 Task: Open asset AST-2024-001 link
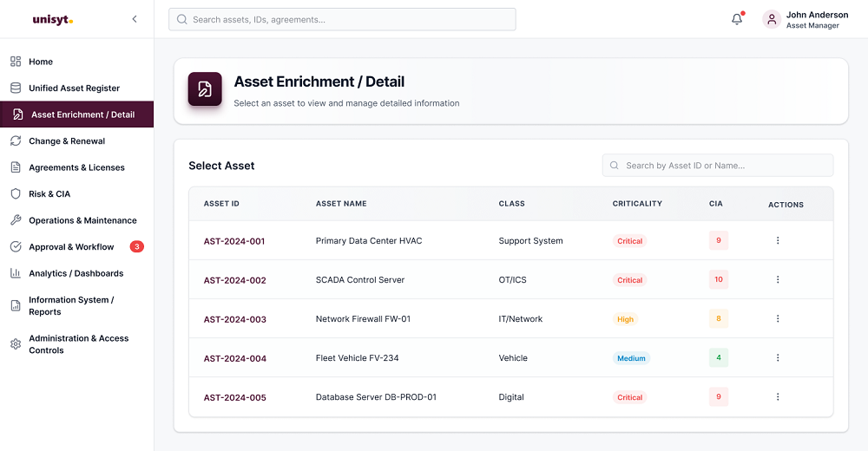234,241
